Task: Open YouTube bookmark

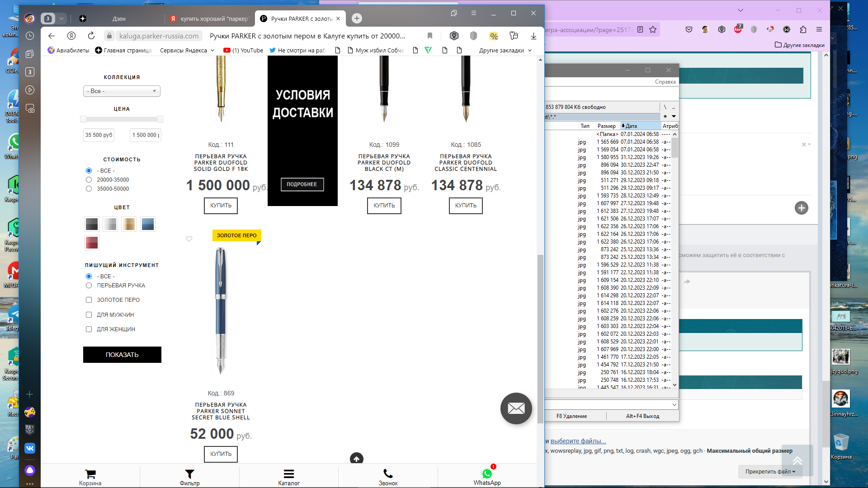Action: pyautogui.click(x=243, y=50)
